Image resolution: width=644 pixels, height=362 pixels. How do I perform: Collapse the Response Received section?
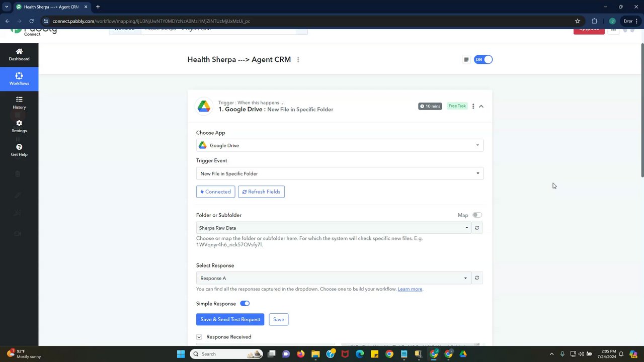199,337
